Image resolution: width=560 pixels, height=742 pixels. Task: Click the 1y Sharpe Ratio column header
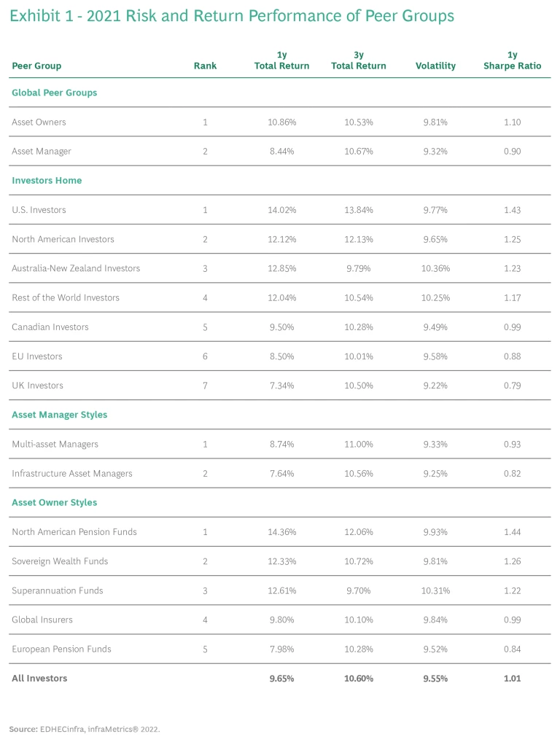[x=512, y=60]
